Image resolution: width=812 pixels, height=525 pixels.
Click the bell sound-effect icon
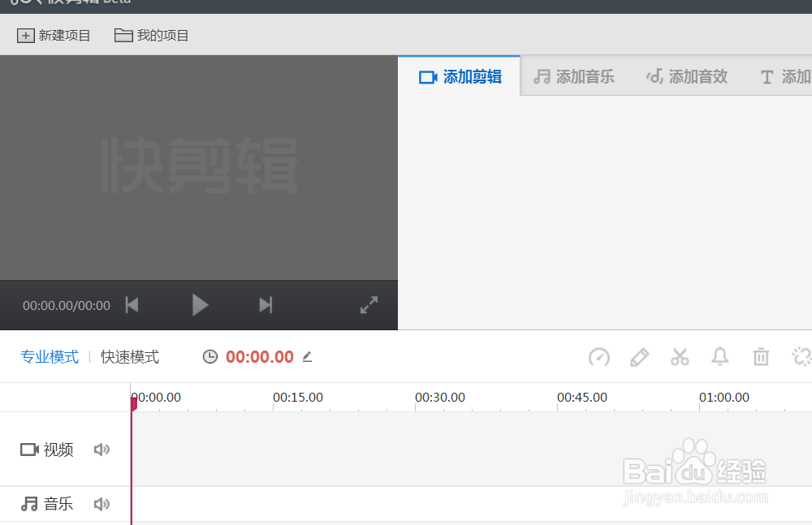coord(719,357)
